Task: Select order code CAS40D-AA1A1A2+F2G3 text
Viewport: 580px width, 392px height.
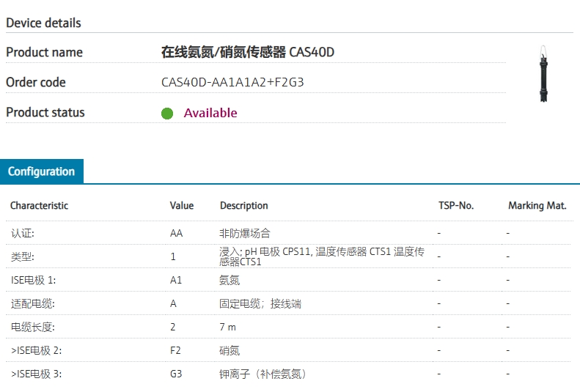Action: pos(232,83)
